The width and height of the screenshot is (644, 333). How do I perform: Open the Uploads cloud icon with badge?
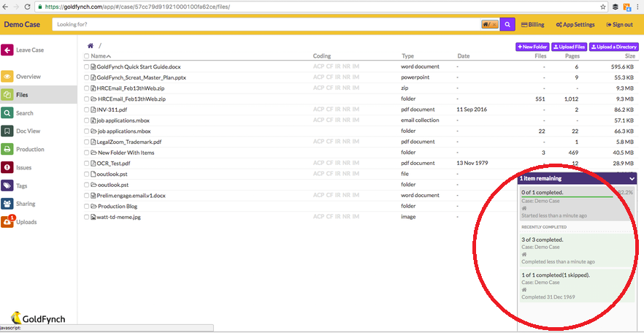[x=7, y=222]
